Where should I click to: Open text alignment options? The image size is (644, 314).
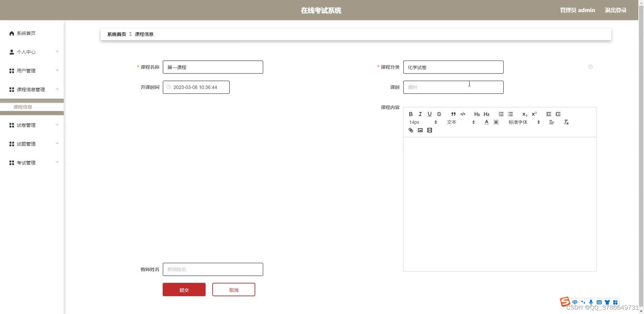tap(551, 122)
